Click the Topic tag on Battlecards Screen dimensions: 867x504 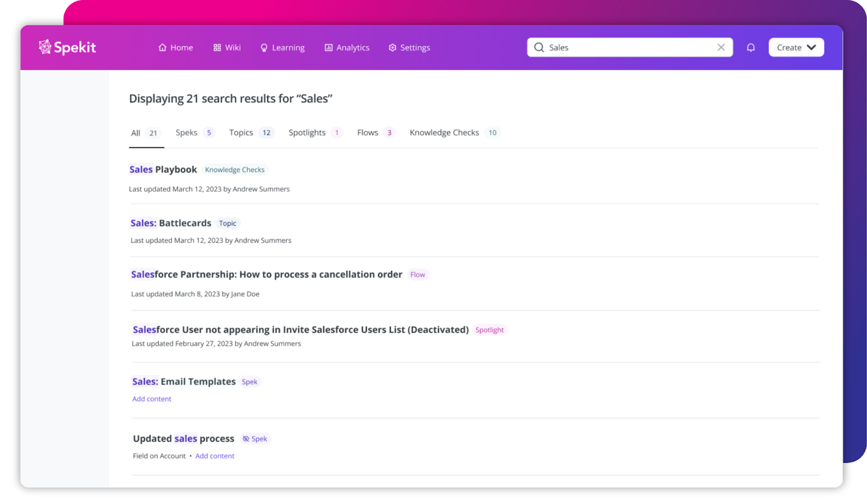[228, 223]
